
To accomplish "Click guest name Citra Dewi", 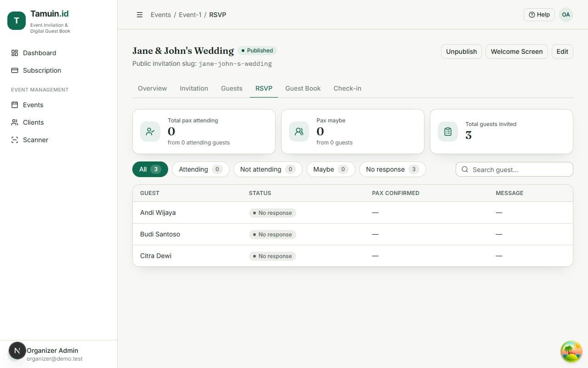I will click(156, 256).
